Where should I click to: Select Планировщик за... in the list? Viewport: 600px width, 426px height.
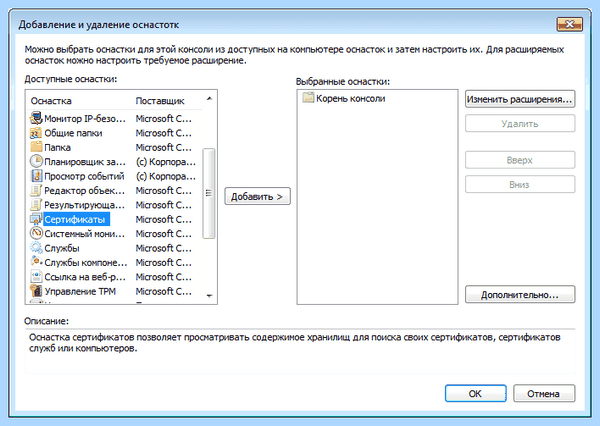click(85, 162)
